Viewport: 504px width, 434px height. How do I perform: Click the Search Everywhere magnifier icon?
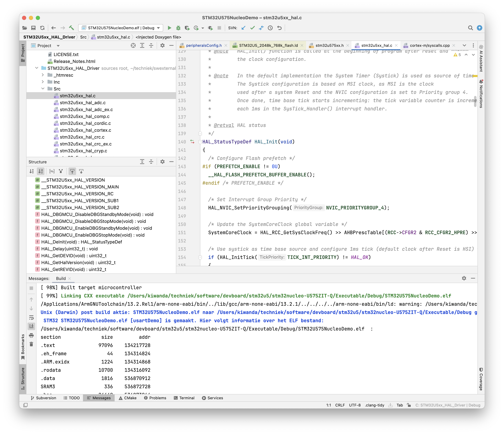470,28
